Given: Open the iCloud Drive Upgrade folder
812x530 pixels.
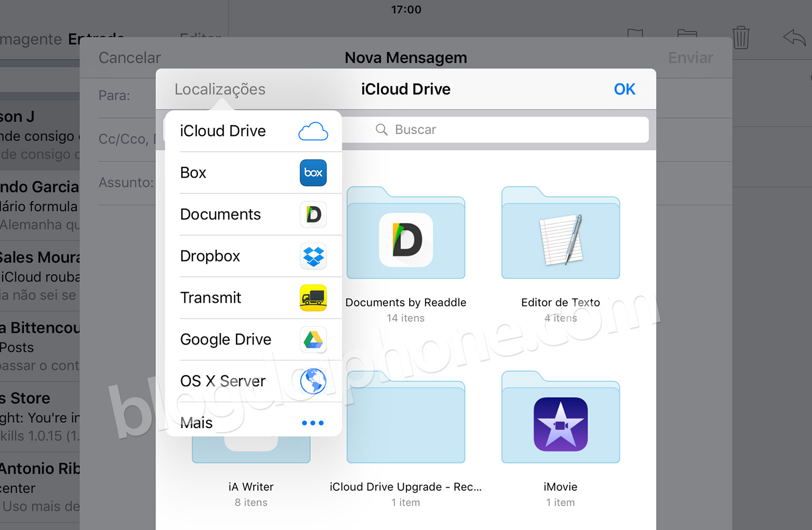Looking at the screenshot, I should click(x=406, y=417).
